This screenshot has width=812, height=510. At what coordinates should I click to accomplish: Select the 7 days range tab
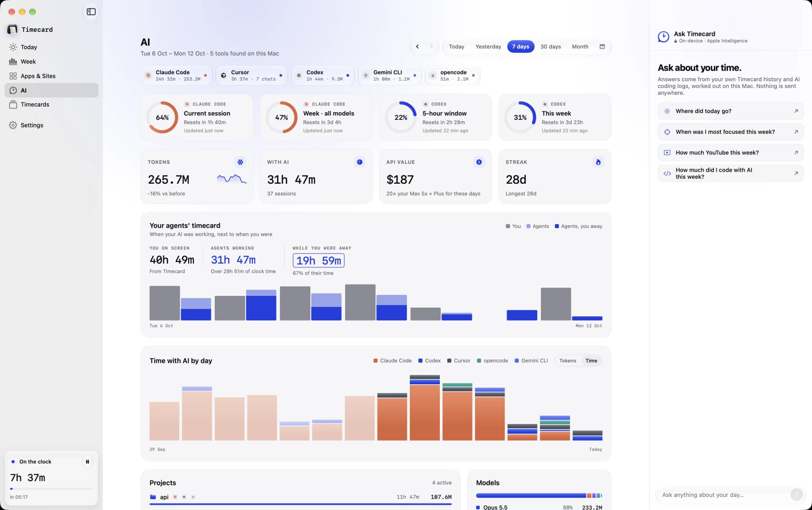coord(521,47)
